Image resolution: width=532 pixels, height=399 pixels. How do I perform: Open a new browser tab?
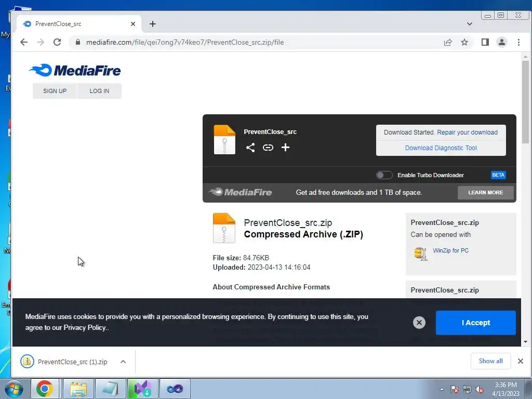pyautogui.click(x=153, y=24)
